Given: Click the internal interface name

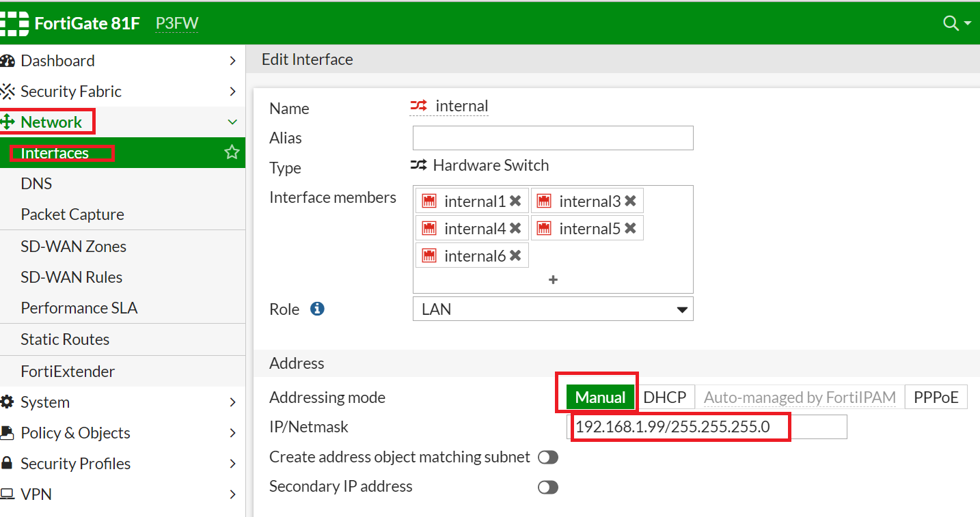Looking at the screenshot, I should (462, 106).
